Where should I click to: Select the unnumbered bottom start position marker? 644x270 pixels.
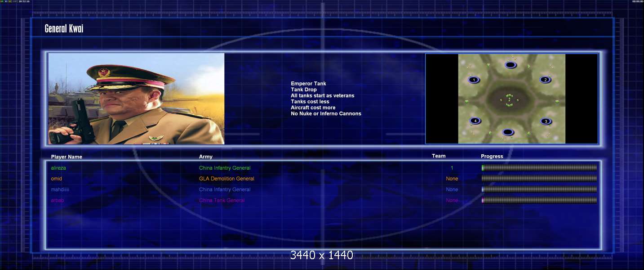click(508, 132)
